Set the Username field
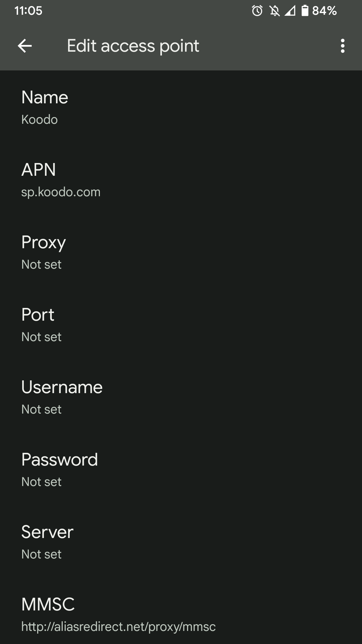 (181, 397)
